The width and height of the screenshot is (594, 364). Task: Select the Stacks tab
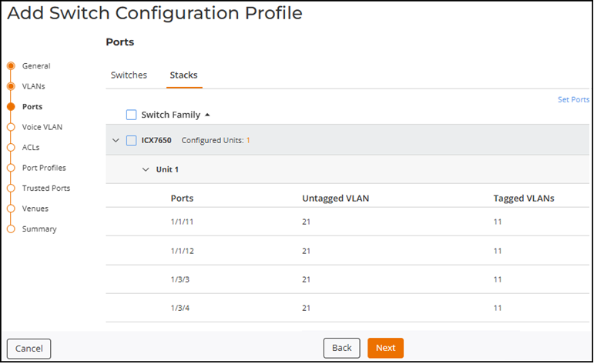pyautogui.click(x=183, y=75)
